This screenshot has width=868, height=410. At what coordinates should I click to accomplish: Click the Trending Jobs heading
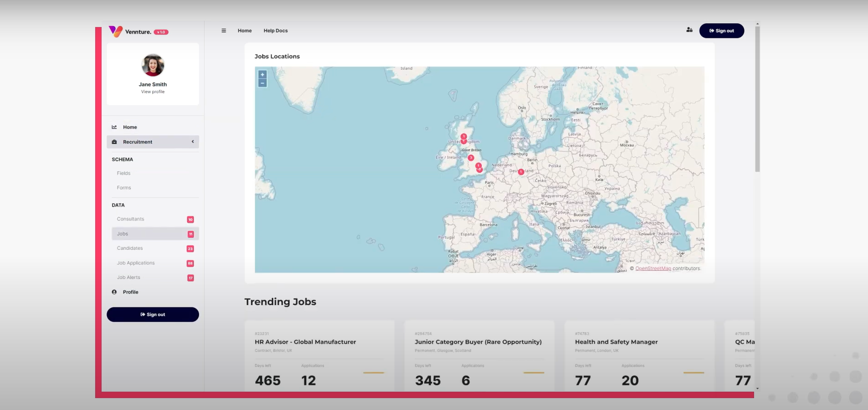[x=280, y=301]
